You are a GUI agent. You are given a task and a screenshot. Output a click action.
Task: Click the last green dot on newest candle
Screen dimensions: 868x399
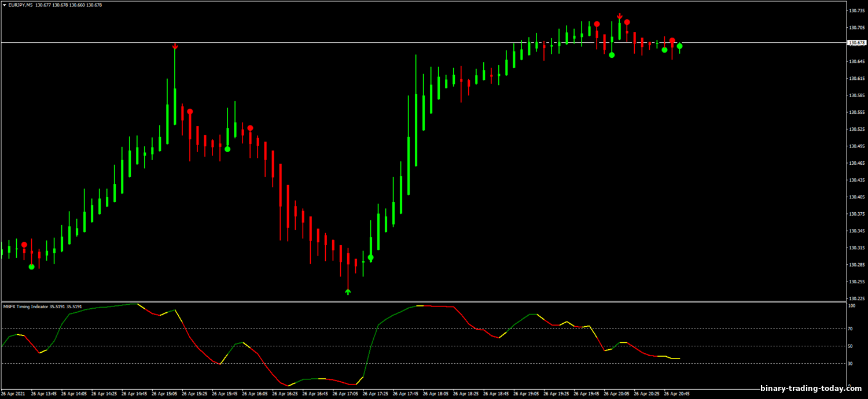[680, 46]
